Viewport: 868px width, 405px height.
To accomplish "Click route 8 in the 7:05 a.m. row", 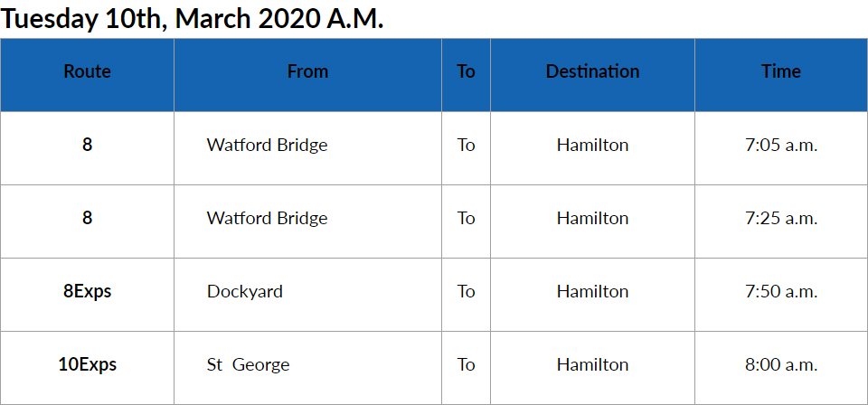I will (87, 145).
